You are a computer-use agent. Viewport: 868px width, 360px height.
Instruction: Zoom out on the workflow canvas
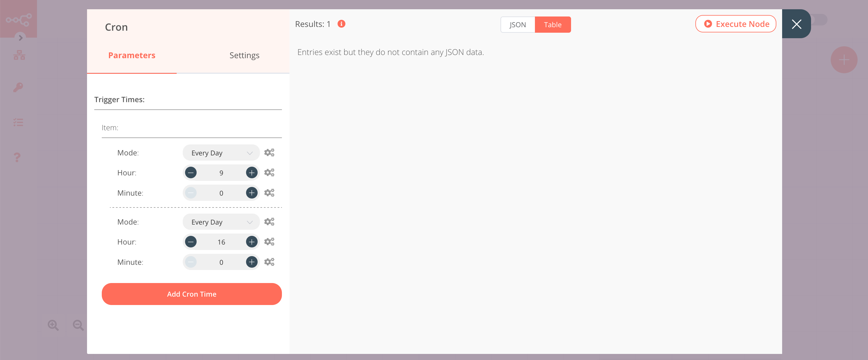[x=78, y=325]
